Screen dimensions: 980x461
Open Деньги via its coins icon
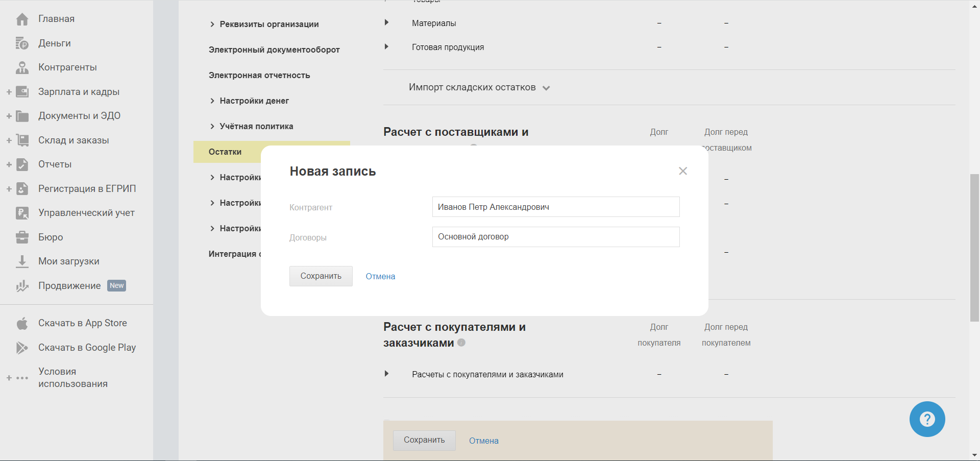coord(22,43)
